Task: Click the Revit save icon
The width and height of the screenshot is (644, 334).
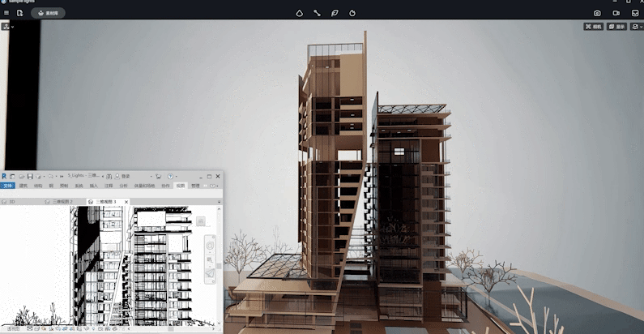Action: point(30,177)
